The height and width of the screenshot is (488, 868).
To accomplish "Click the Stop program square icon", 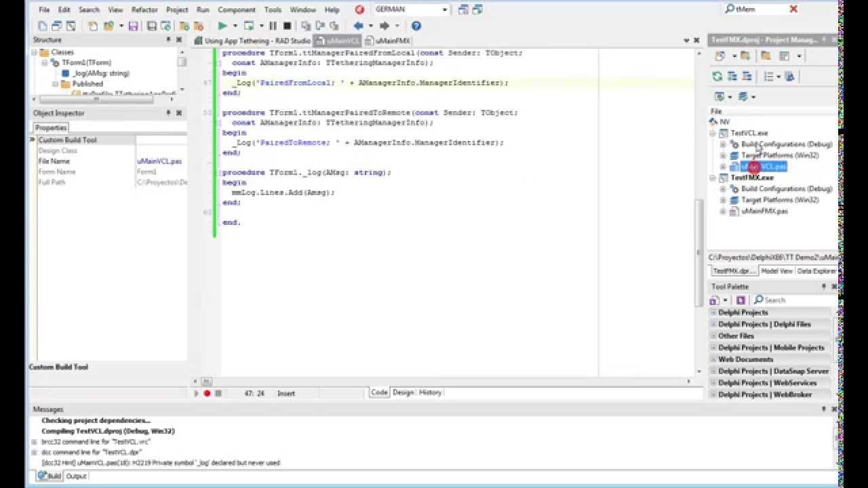I will pos(287,26).
